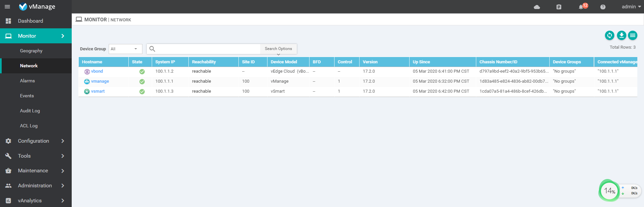644x207 pixels.
Task: Click the search magnifier icon
Action: tap(152, 49)
